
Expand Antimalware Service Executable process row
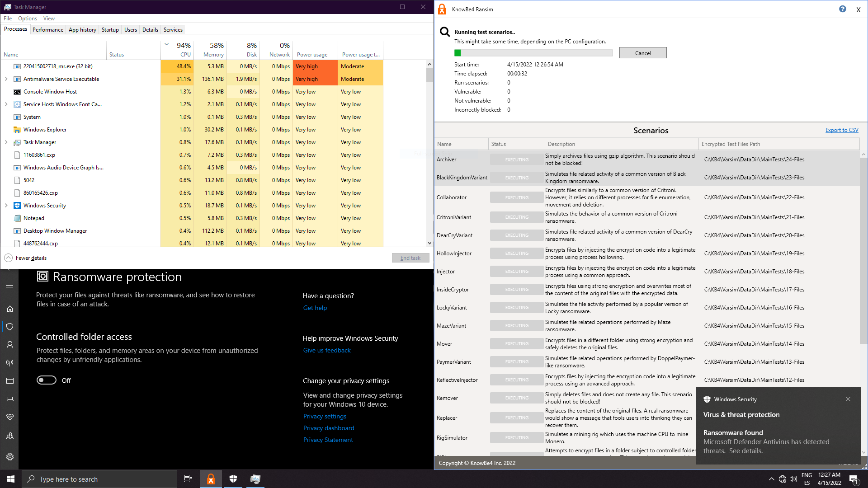point(6,79)
